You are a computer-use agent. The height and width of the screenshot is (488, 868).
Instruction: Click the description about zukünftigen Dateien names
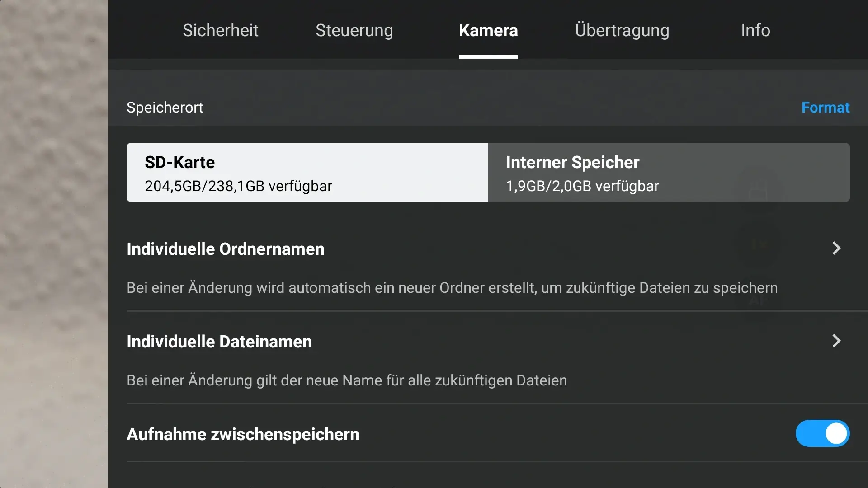(347, 380)
